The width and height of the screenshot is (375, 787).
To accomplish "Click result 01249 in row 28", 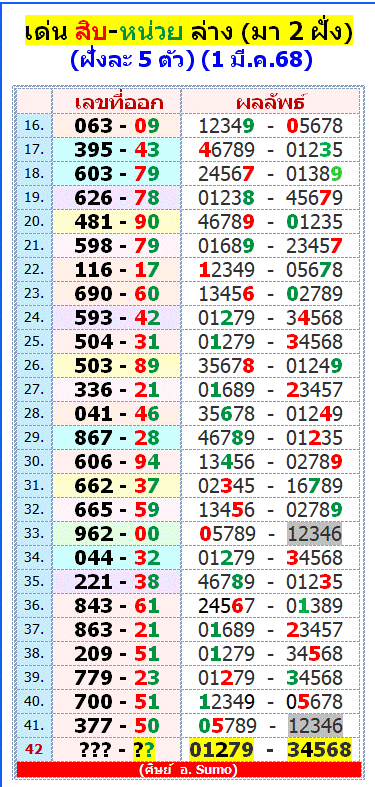I will [314, 414].
